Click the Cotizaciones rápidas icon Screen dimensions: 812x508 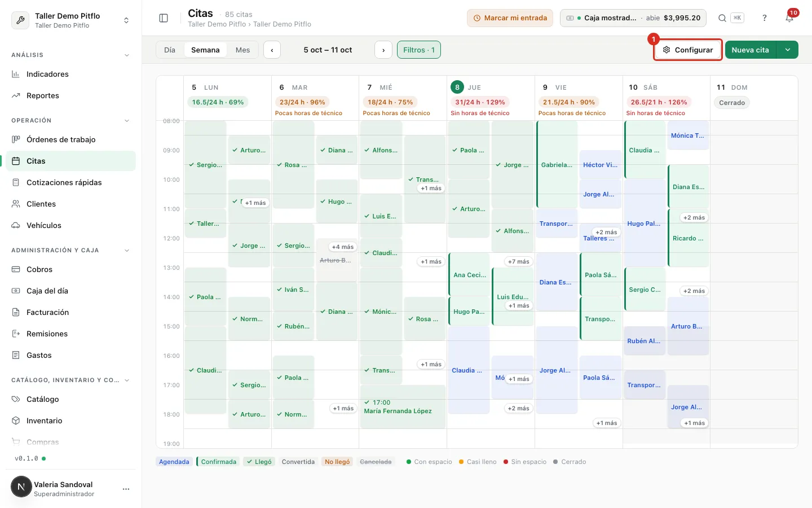tap(16, 182)
